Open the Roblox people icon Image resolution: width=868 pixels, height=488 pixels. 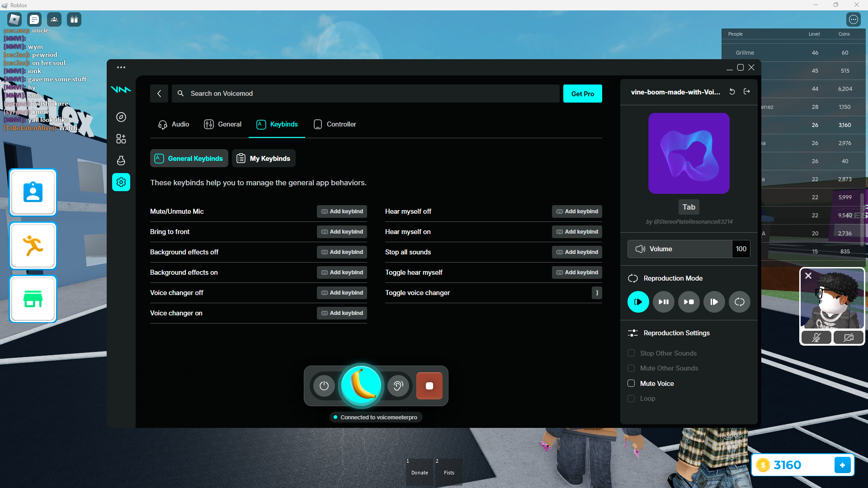point(54,19)
